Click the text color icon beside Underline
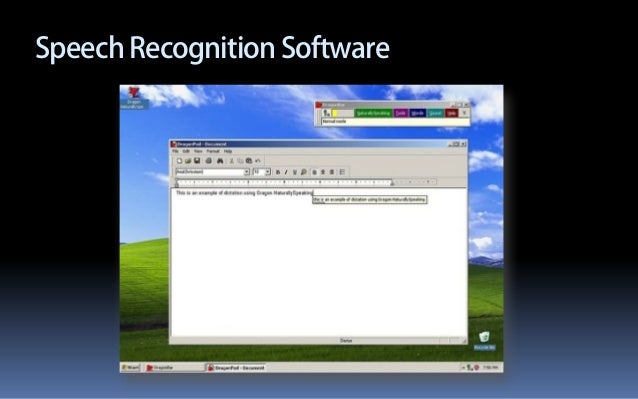The height and width of the screenshot is (399, 638). click(x=304, y=172)
